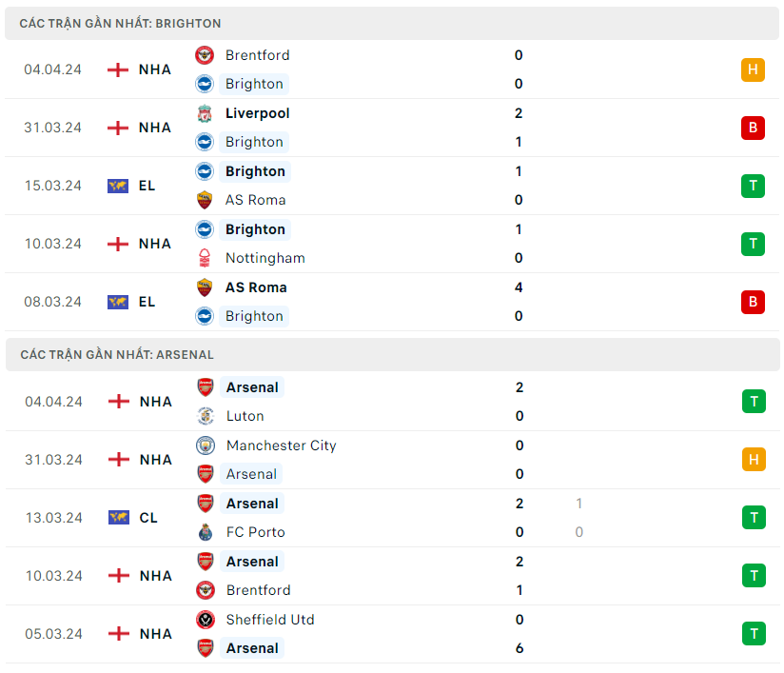The height and width of the screenshot is (673, 784).
Task: Click the Luton club crest icon
Action: [206, 416]
